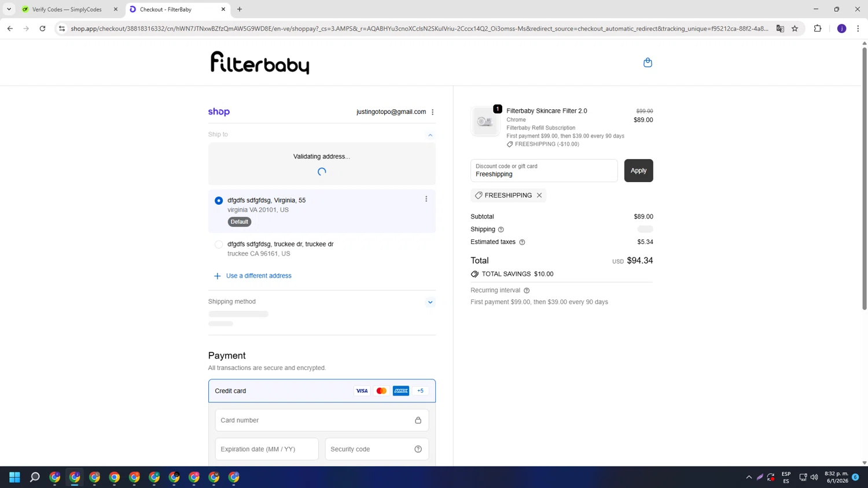This screenshot has width=868, height=488.
Task: Remove the FREESHIPPING discount tag
Action: (539, 195)
